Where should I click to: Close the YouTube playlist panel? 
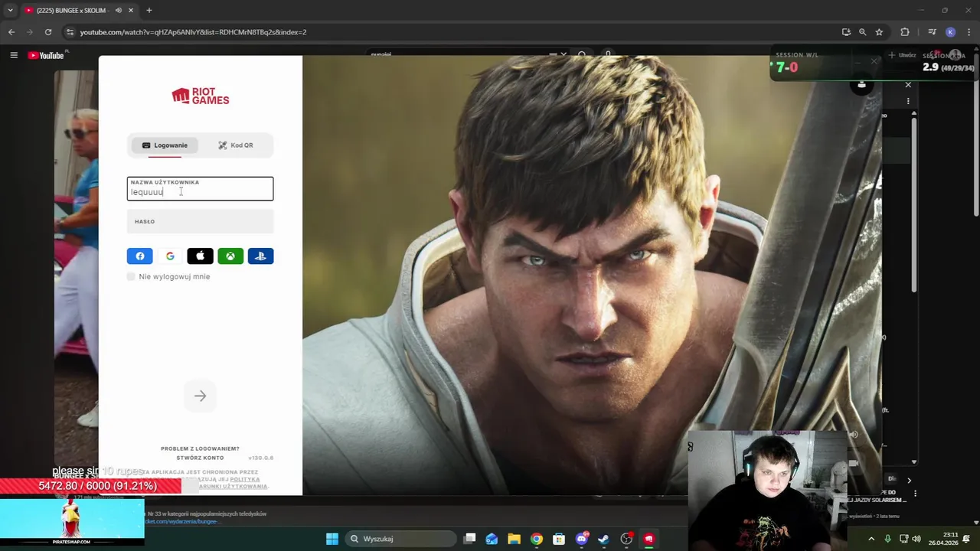[908, 85]
